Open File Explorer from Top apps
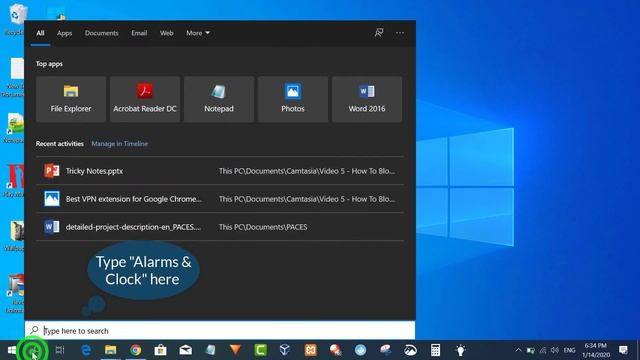This screenshot has height=360, width=640. 71,99
